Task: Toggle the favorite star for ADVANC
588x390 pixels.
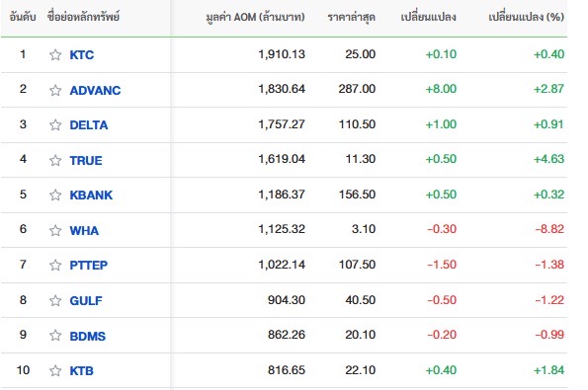Action: coord(55,90)
